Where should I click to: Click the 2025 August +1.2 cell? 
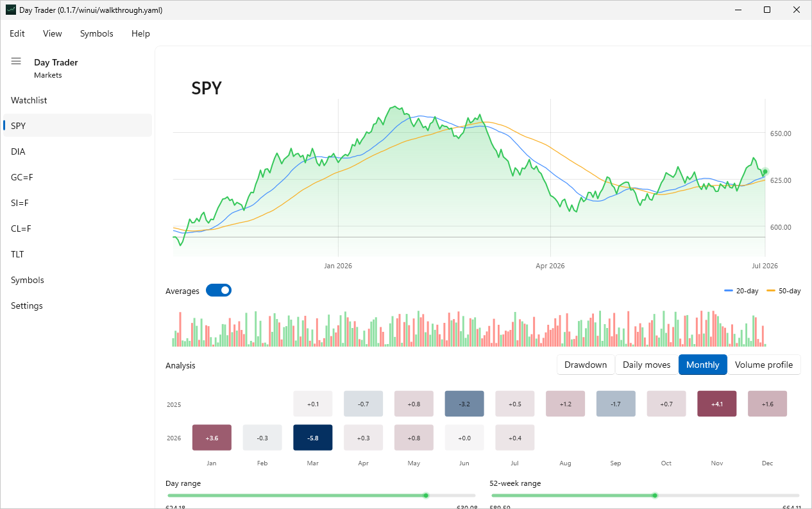pos(566,404)
